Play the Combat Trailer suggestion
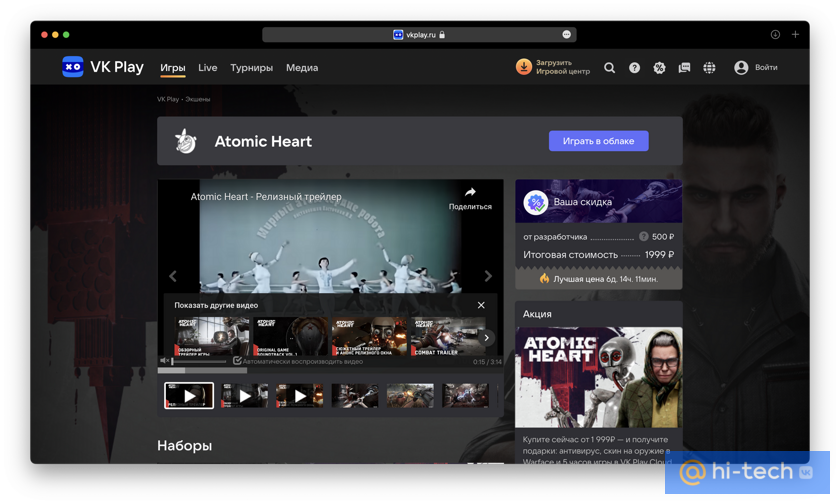The height and width of the screenshot is (504, 840). (447, 336)
